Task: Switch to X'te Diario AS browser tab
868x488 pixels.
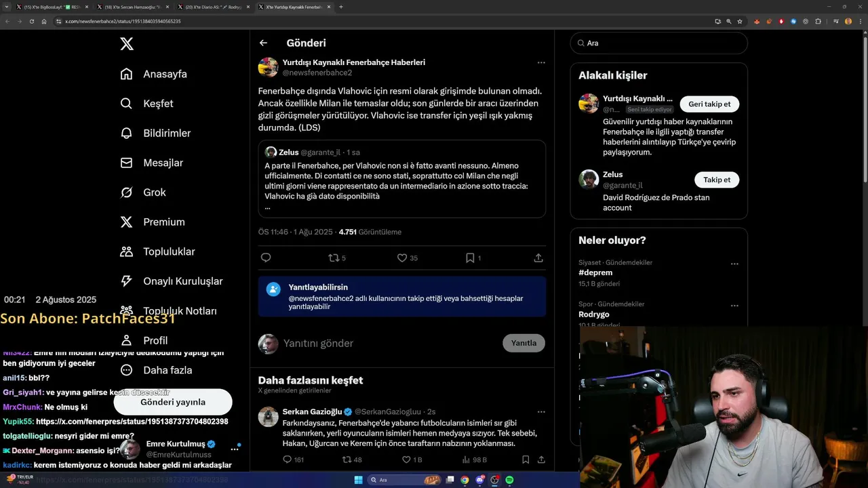Action: point(214,7)
